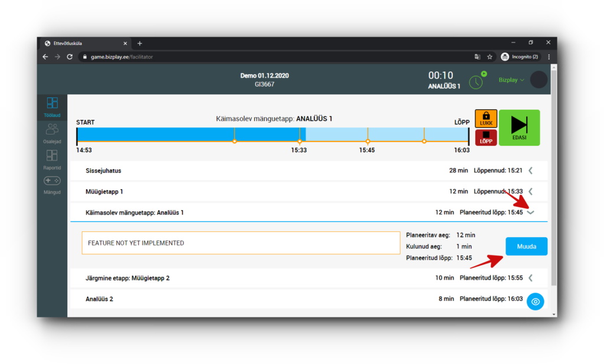604x364 pixels.
Task: Click the green clock timer icon
Action: (x=476, y=81)
